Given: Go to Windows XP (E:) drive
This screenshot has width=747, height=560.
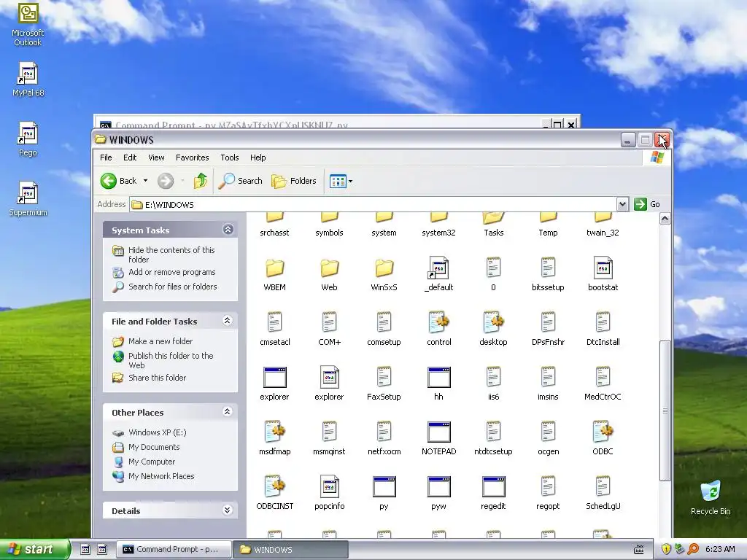Looking at the screenshot, I should click(x=158, y=432).
